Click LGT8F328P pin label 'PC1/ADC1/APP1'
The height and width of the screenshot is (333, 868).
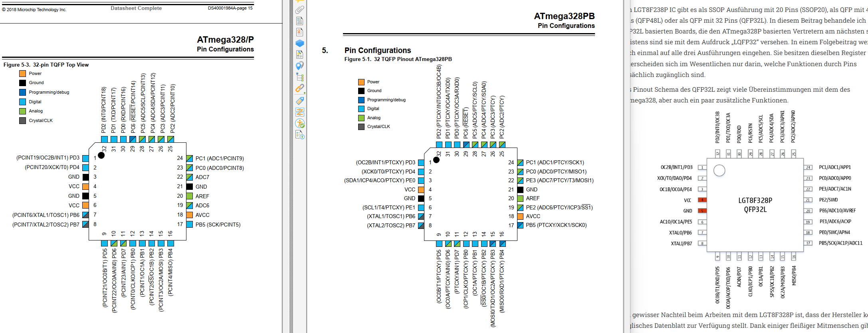[x=835, y=167]
